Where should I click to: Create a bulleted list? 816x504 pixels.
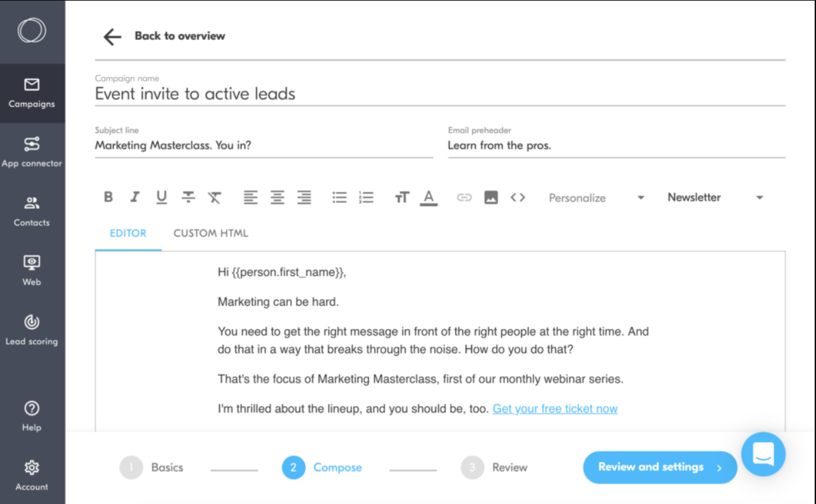pos(339,197)
